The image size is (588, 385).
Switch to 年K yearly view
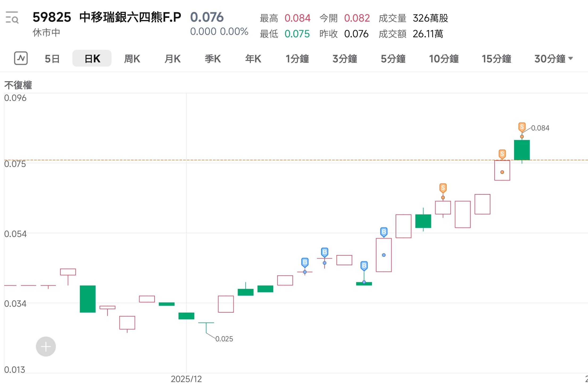click(252, 59)
